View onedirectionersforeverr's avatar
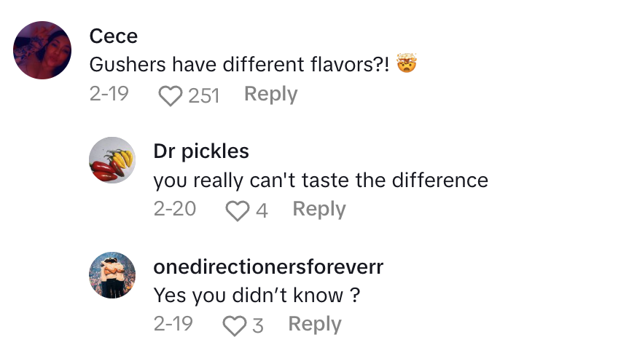 coord(112,275)
